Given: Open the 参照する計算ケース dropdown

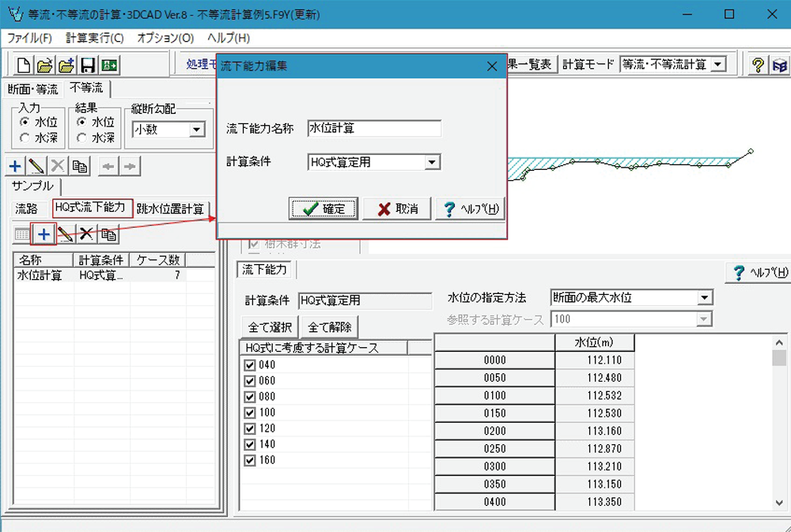Looking at the screenshot, I should (x=704, y=319).
